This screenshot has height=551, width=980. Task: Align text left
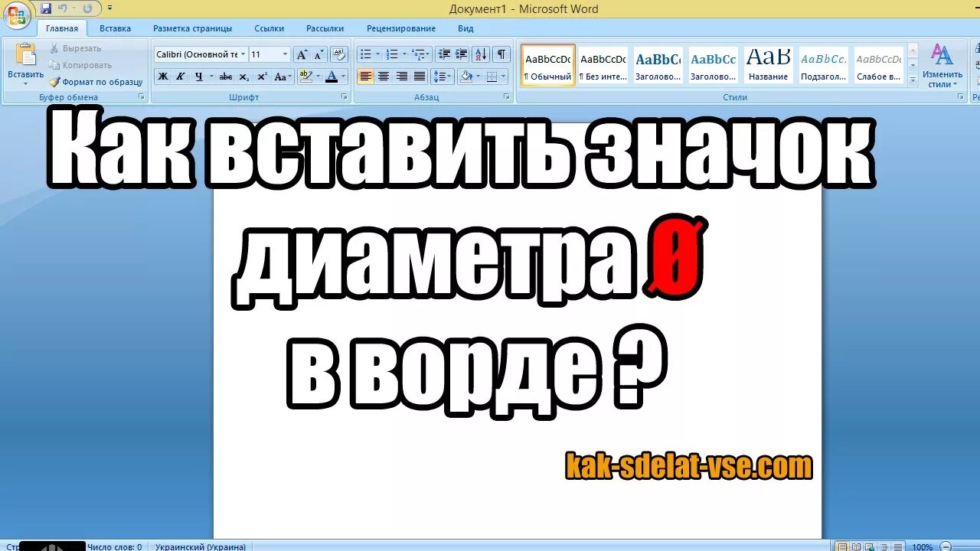(x=366, y=77)
